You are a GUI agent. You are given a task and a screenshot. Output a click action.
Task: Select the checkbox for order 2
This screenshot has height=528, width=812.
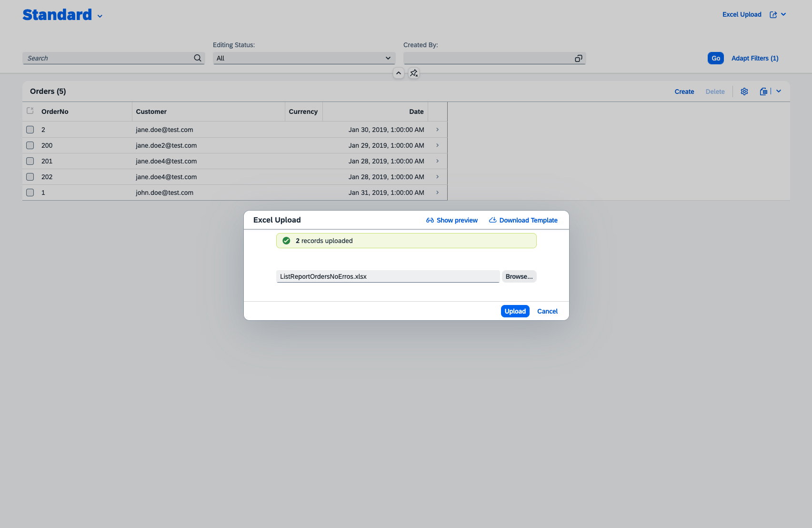pos(30,130)
